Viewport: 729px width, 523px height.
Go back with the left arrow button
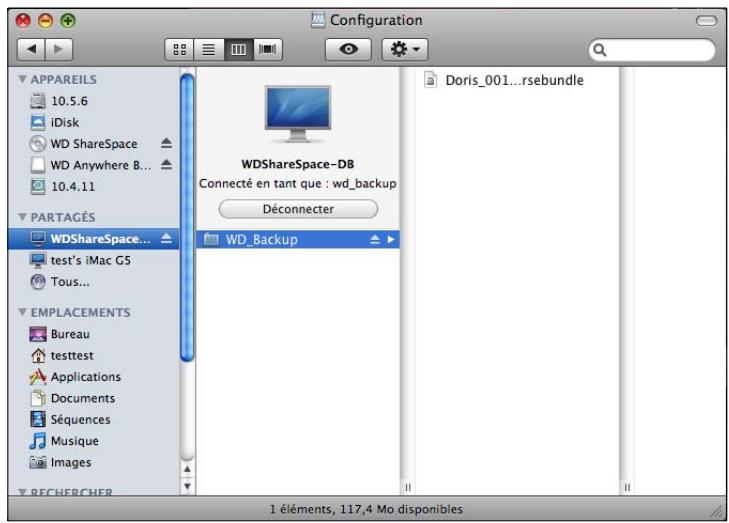click(x=31, y=49)
